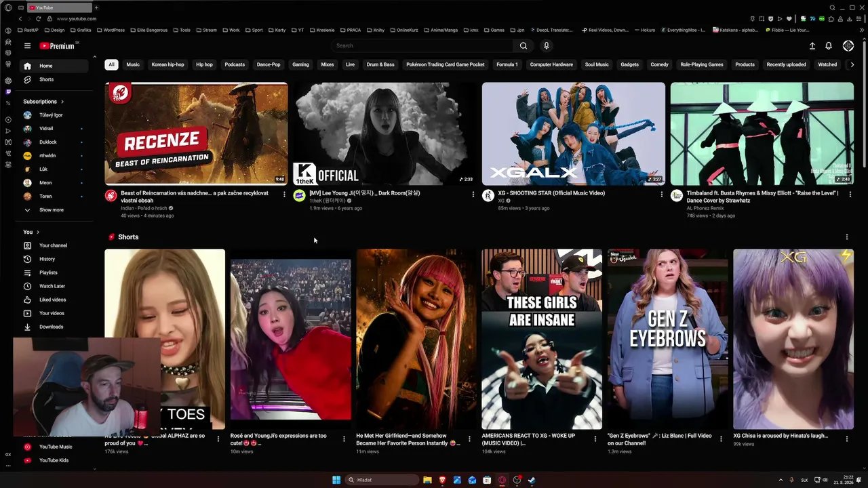Expand the You section header
The width and height of the screenshot is (868, 488).
point(31,232)
